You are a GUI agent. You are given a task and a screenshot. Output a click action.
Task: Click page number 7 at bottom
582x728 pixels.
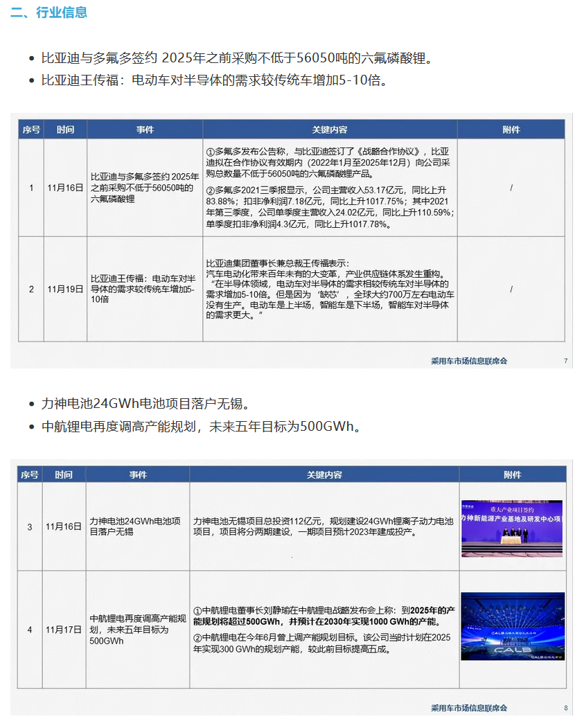click(x=565, y=361)
